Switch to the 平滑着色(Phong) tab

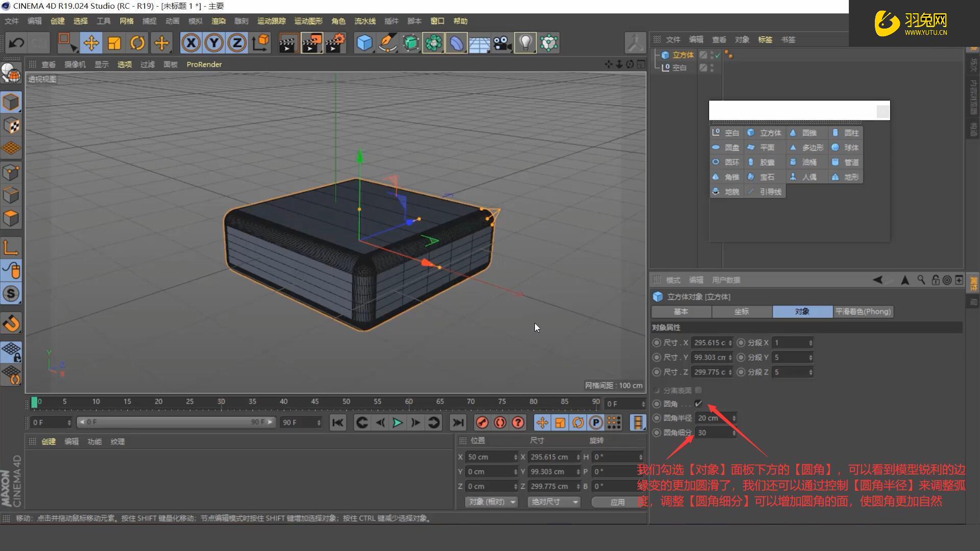coord(863,311)
